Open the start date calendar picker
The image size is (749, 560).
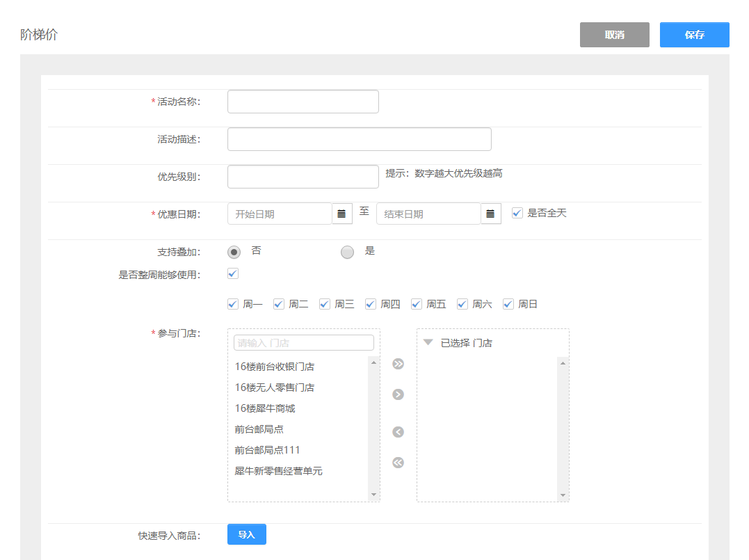point(341,214)
